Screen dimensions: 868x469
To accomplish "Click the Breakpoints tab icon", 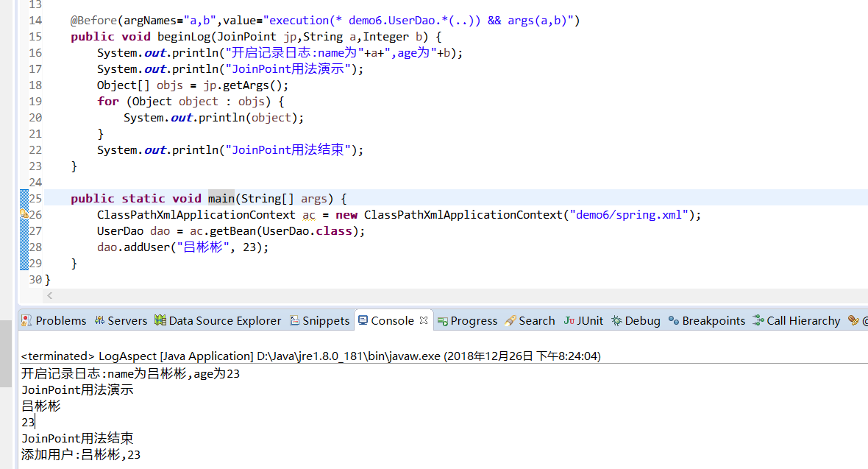I will click(674, 320).
